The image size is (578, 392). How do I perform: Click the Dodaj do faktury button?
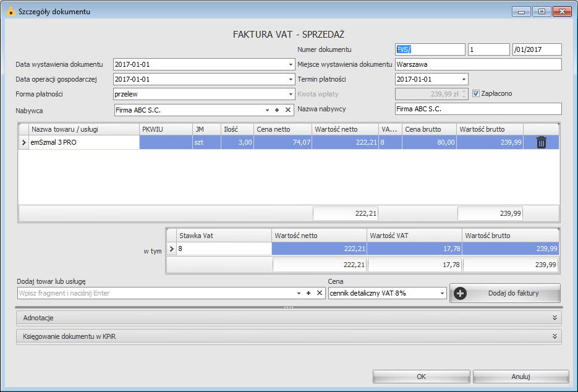(505, 293)
